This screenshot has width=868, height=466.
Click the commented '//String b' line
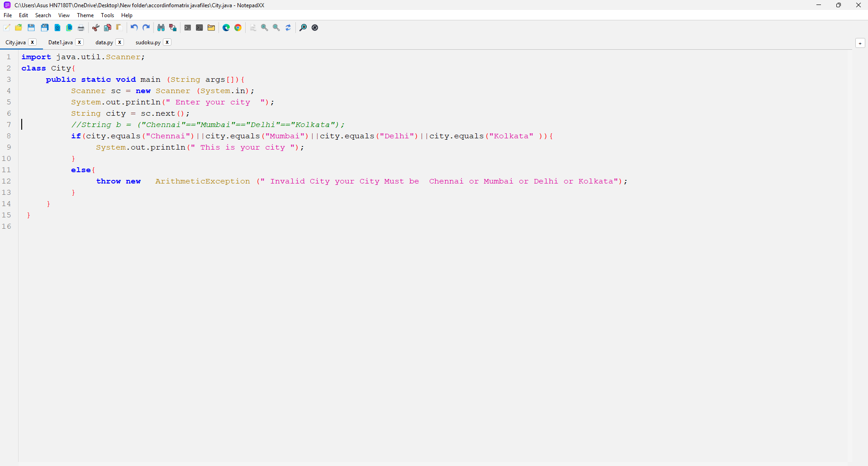[x=208, y=125]
